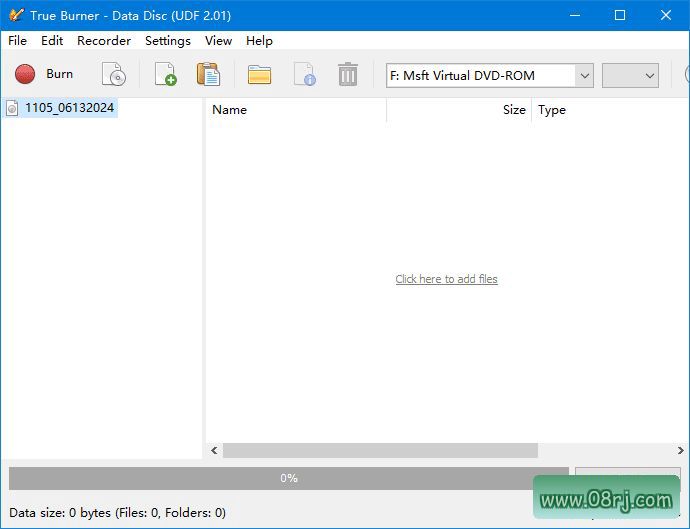The width and height of the screenshot is (690, 529).
Task: Open the Recorder menu
Action: 104,41
